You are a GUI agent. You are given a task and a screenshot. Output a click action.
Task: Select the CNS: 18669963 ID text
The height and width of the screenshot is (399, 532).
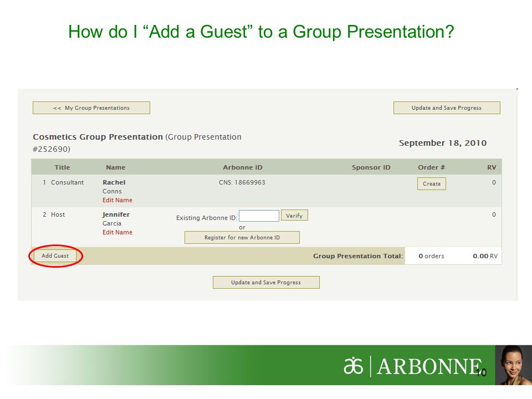point(242,182)
